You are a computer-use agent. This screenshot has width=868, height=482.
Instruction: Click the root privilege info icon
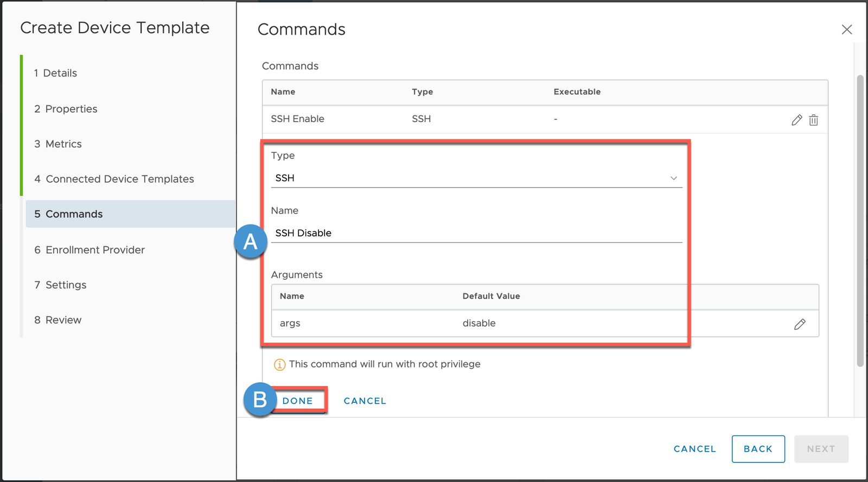click(279, 364)
